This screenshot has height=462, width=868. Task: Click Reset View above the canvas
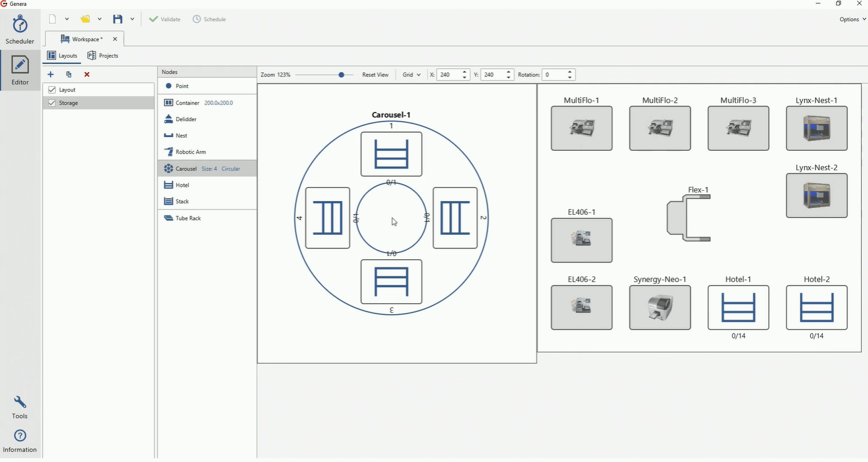(x=376, y=74)
